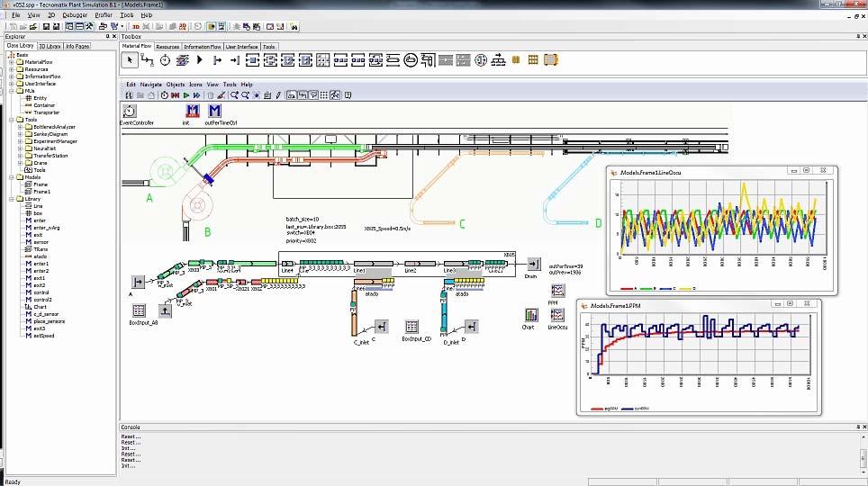
Task: Click the help question-mark icon in the Frame toolbar
Action: [x=348, y=95]
